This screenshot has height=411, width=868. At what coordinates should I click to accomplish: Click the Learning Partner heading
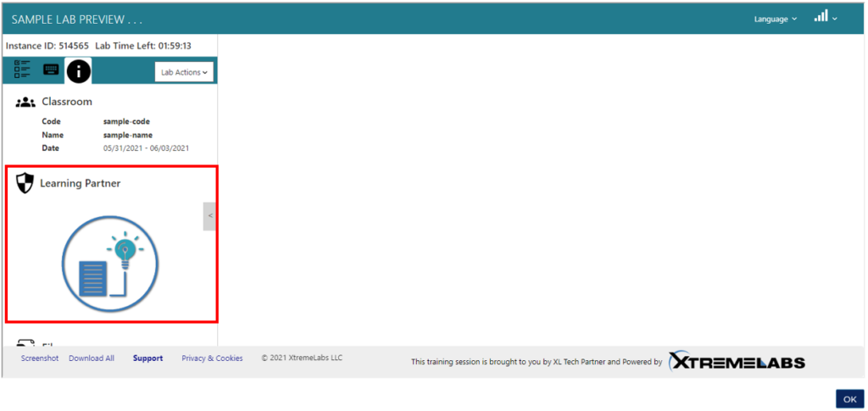click(80, 183)
